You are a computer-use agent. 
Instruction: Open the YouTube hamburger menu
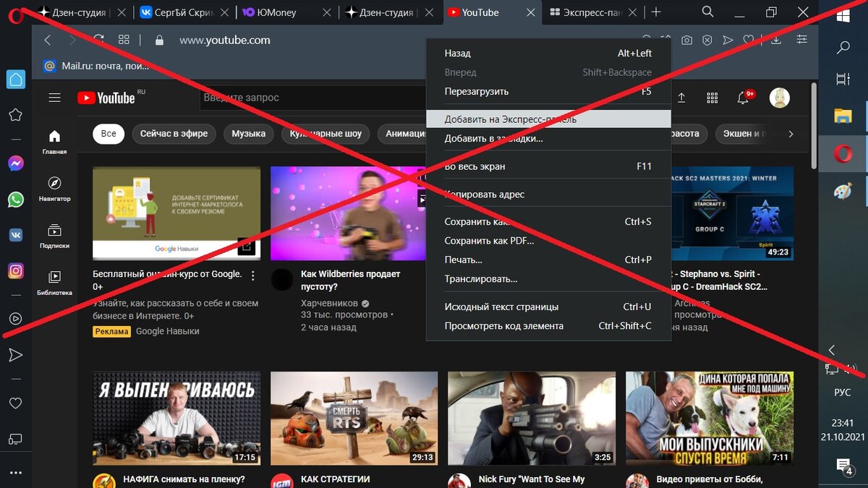(54, 98)
